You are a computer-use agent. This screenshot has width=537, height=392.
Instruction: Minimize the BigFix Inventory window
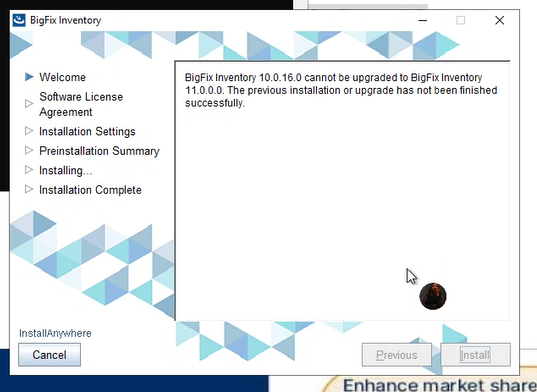click(x=423, y=20)
